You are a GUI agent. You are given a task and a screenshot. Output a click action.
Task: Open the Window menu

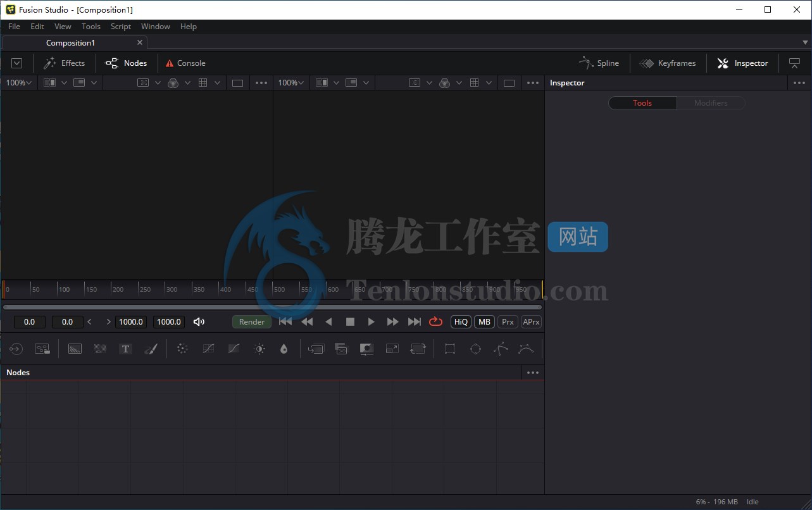point(156,27)
